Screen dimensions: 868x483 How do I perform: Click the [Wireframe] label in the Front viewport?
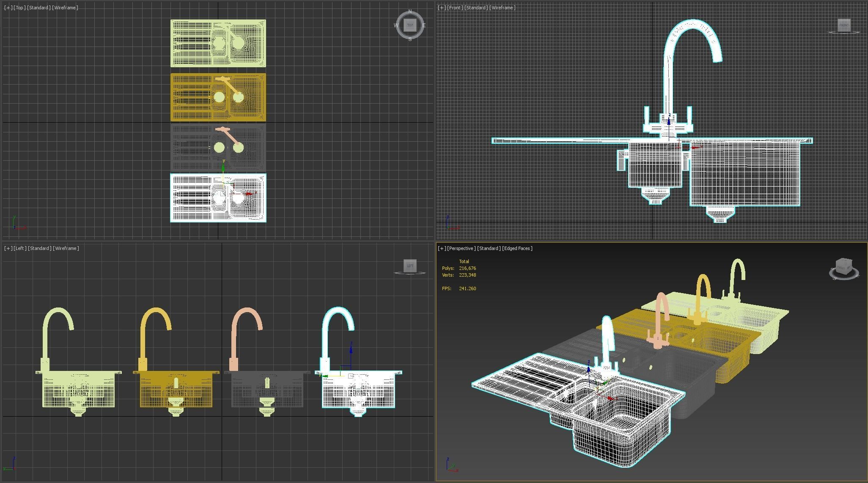pos(502,8)
